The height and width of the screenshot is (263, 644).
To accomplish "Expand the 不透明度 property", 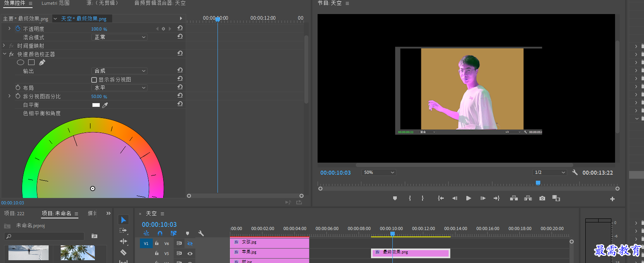I will [9, 29].
